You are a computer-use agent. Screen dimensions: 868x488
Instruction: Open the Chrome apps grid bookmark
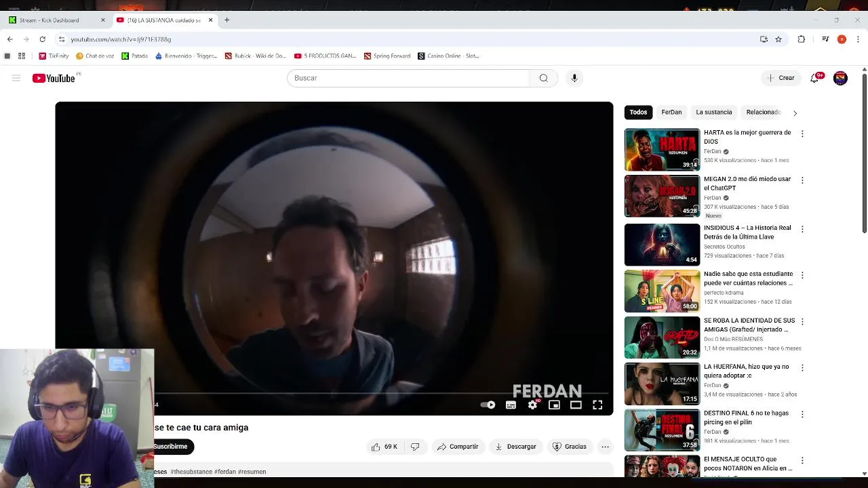click(22, 56)
